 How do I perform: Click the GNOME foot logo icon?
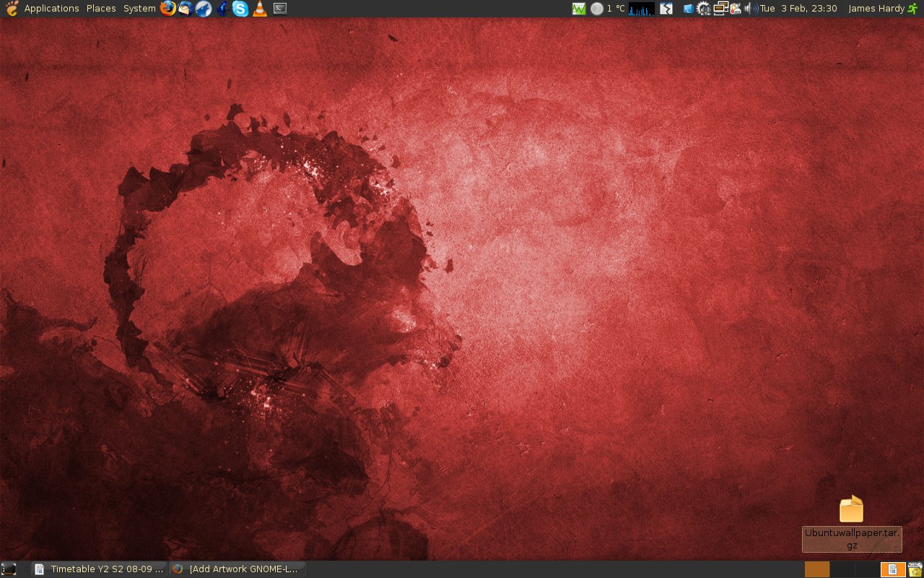coord(12,9)
